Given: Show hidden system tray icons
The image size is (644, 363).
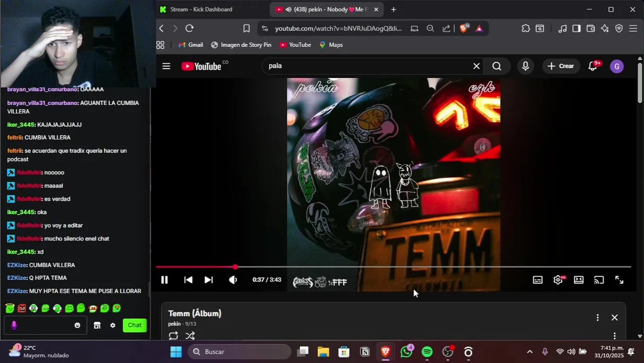Looking at the screenshot, I should [x=530, y=352].
